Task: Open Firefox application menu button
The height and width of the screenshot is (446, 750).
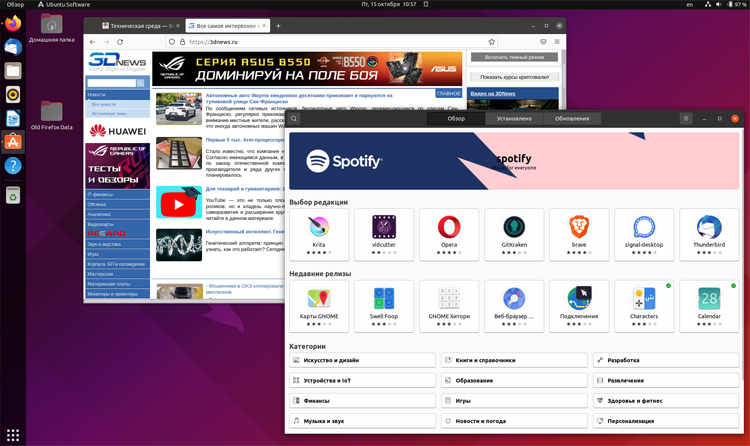Action: tap(556, 42)
